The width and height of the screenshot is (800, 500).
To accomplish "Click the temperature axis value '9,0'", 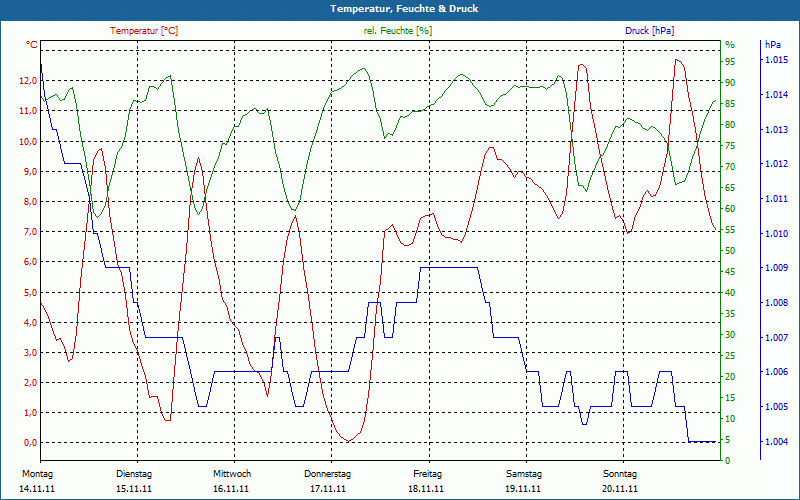I will [30, 171].
